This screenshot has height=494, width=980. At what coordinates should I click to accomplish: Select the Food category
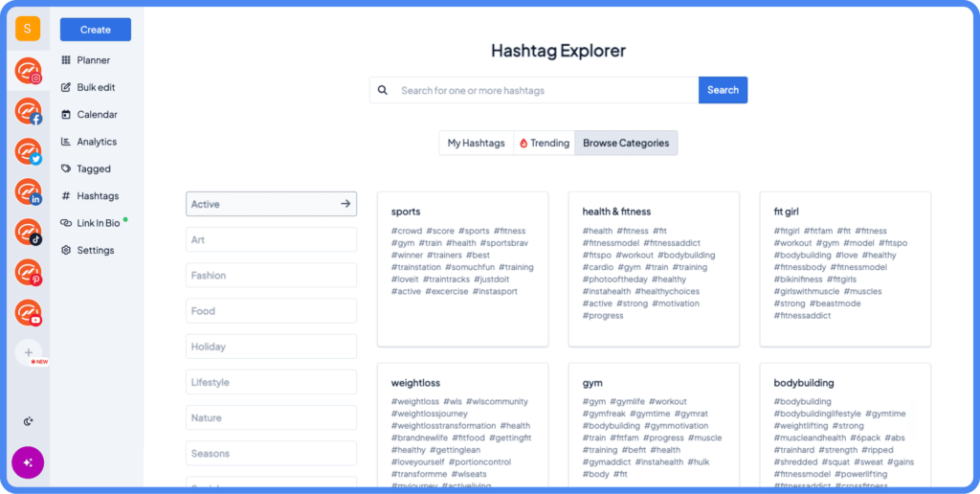271,311
